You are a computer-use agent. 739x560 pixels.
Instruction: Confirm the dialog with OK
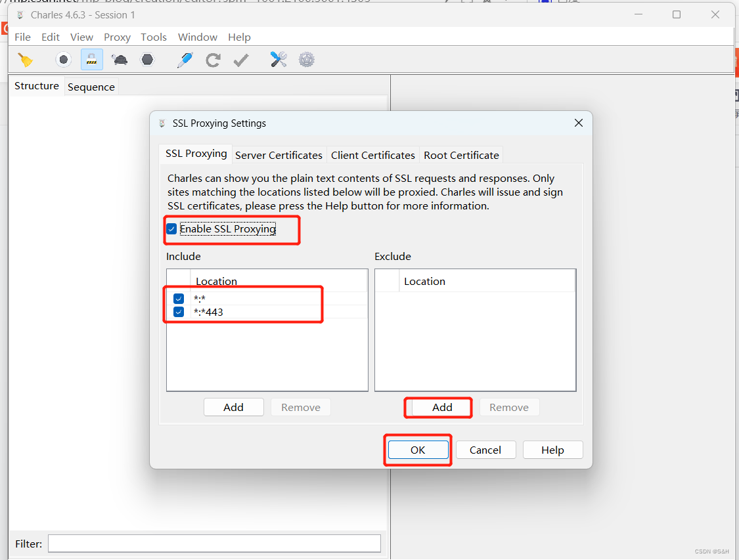click(x=418, y=450)
